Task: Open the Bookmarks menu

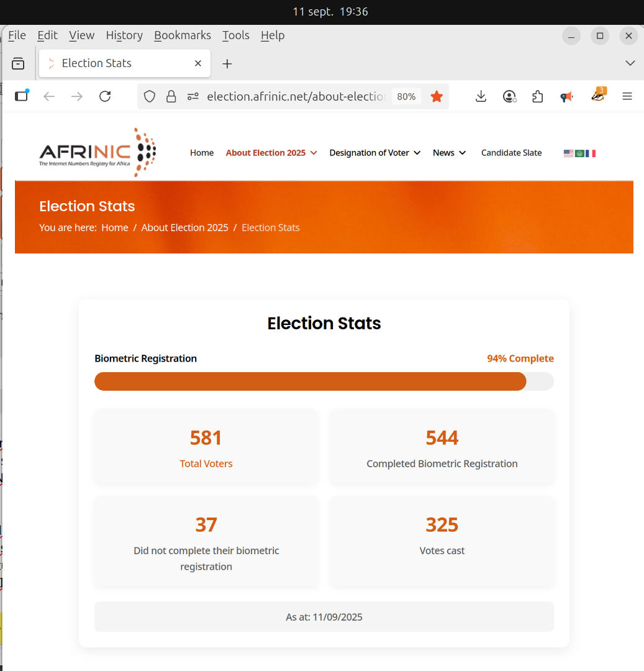Action: [183, 35]
